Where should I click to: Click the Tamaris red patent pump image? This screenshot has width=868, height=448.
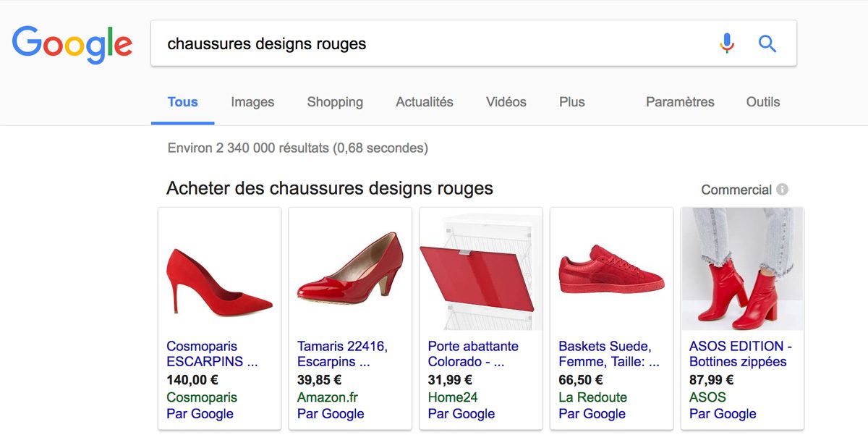[x=350, y=269]
